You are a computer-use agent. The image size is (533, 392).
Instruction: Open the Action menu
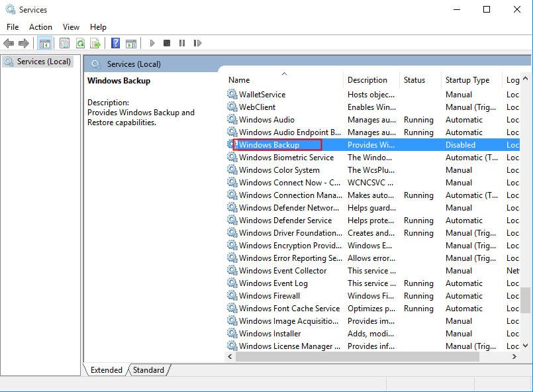click(x=40, y=27)
